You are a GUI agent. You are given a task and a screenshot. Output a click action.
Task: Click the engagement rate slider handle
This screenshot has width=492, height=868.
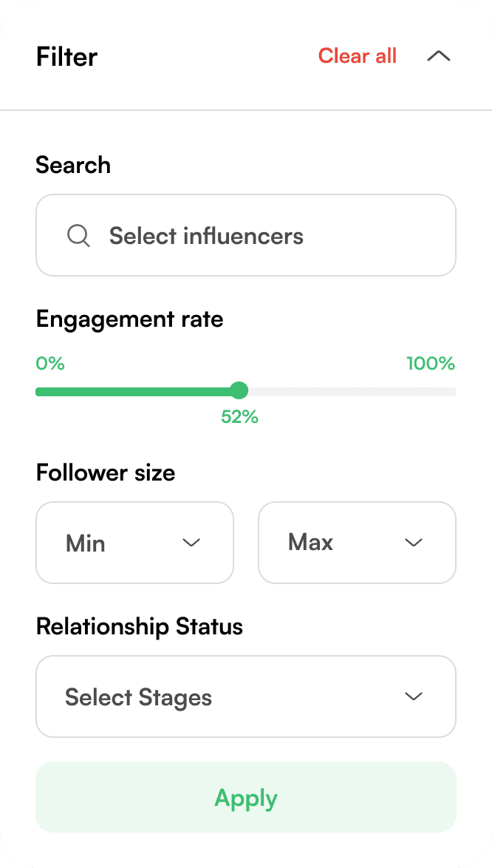239,390
